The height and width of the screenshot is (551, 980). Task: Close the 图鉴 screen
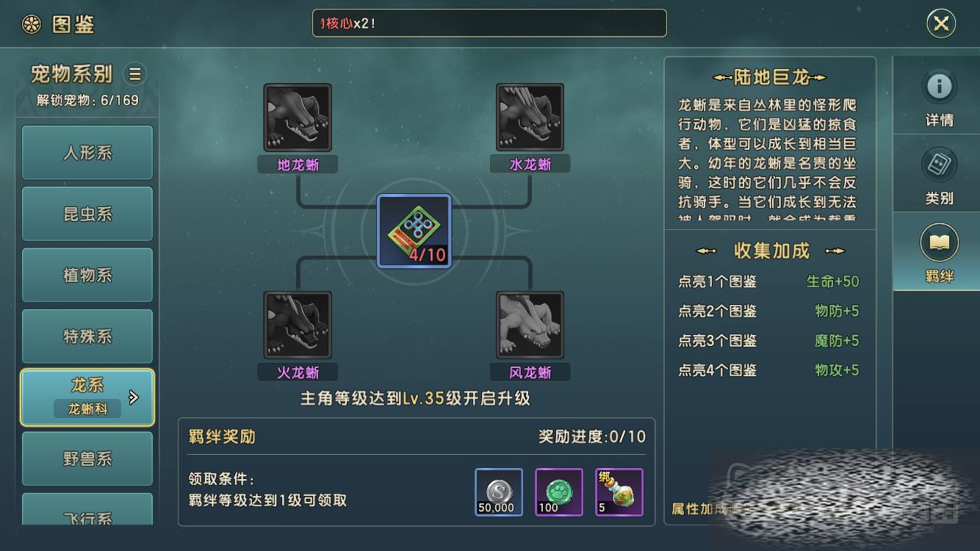pyautogui.click(x=941, y=24)
